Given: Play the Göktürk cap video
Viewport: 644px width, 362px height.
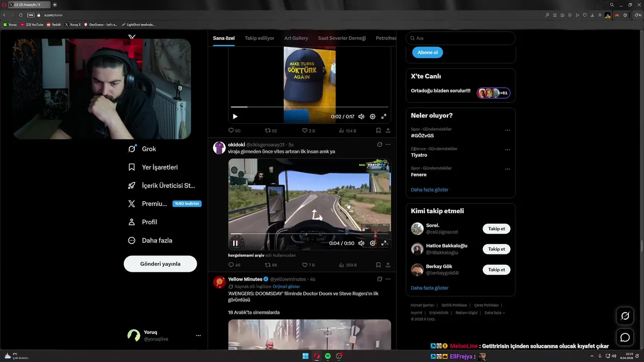Looking at the screenshot, I should pyautogui.click(x=235, y=117).
